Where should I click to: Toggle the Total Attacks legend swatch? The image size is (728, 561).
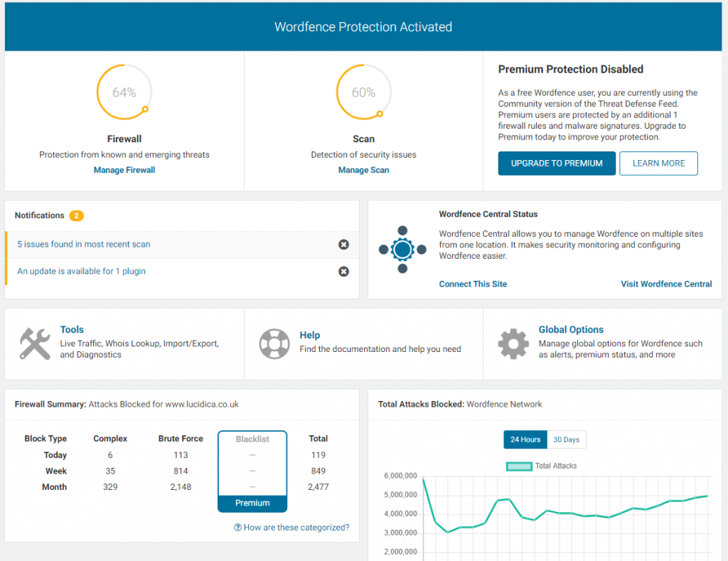click(519, 466)
